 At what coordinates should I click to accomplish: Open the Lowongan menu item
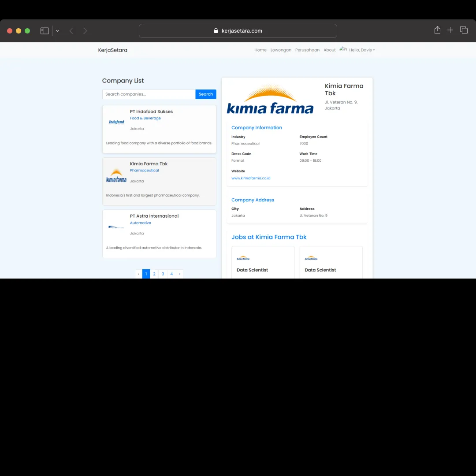[281, 50]
